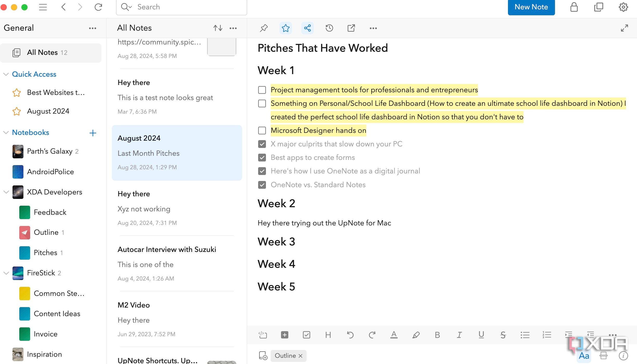The height and width of the screenshot is (364, 637).
Task: Apply the text color tool
Action: pyautogui.click(x=394, y=335)
